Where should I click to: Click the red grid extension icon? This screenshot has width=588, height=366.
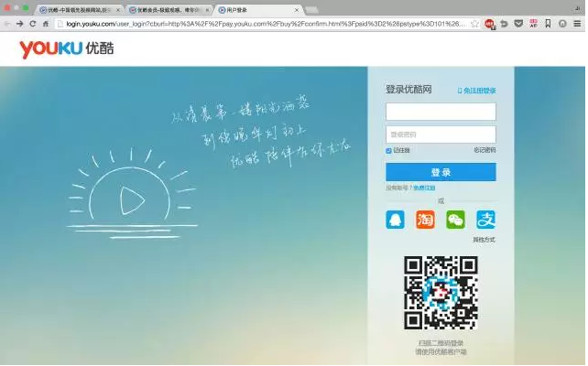click(533, 24)
